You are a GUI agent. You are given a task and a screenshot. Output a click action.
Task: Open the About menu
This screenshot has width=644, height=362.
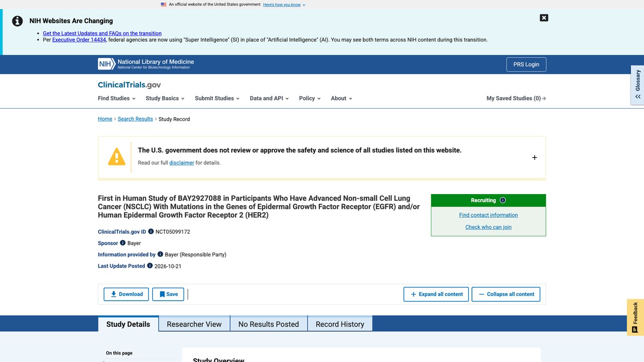(342, 99)
